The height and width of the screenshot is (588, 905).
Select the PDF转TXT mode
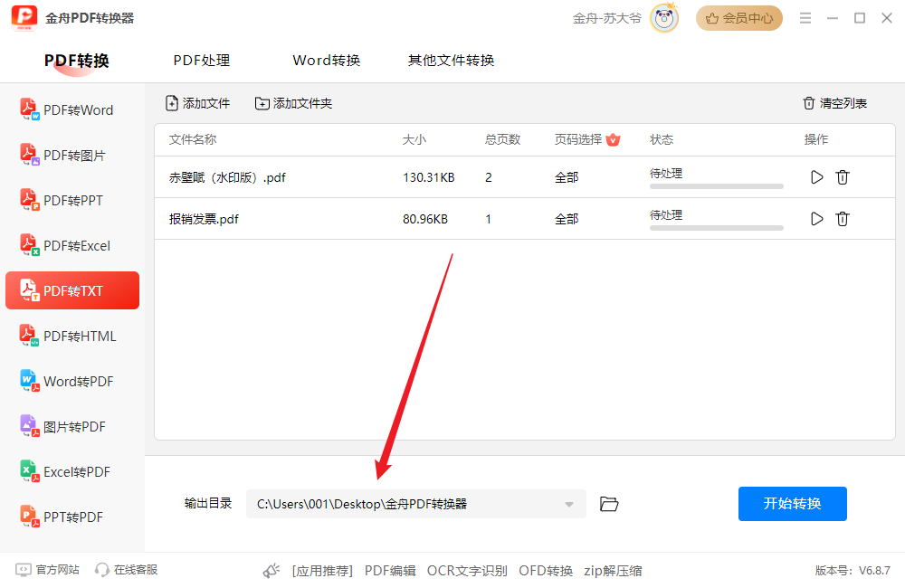(72, 290)
